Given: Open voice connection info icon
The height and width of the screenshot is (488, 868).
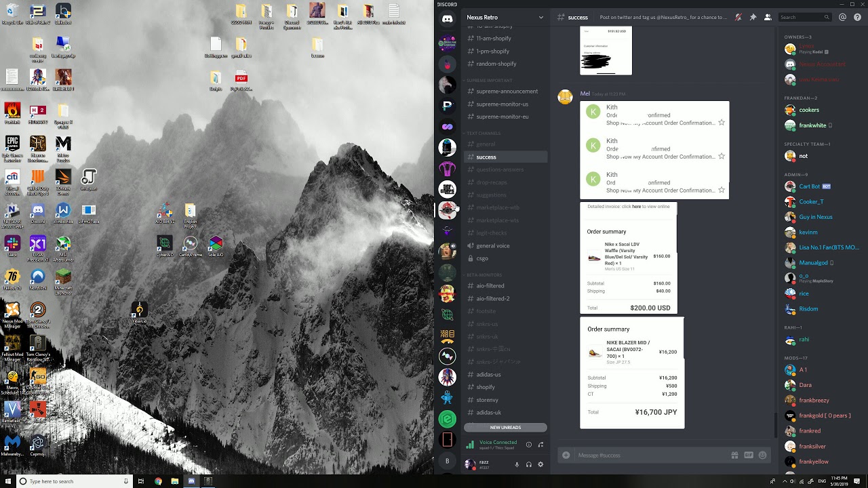Looking at the screenshot, I should pos(529,445).
